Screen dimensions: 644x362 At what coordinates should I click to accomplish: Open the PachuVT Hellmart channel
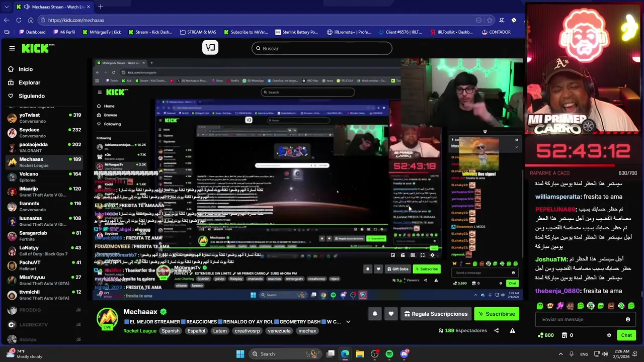click(44, 265)
